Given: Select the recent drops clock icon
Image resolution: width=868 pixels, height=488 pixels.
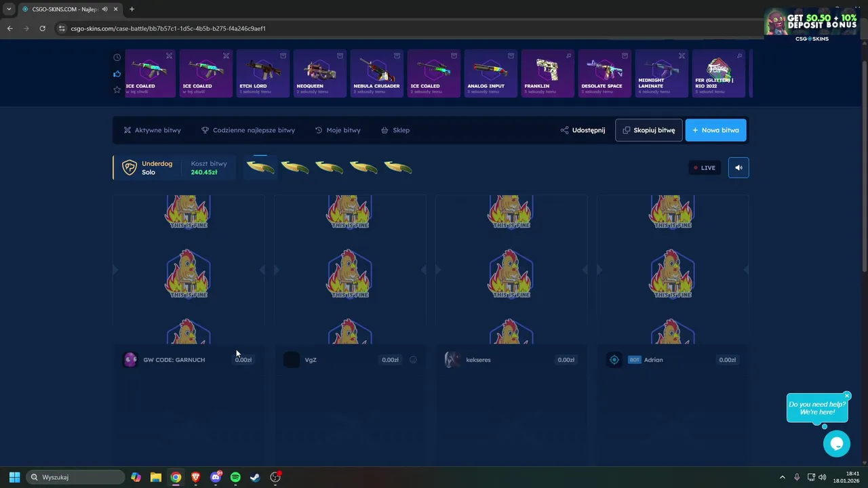Looking at the screenshot, I should point(117,58).
